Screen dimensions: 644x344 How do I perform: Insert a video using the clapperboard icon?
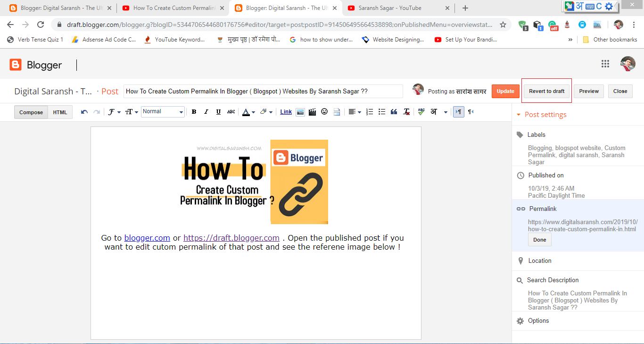(312, 112)
